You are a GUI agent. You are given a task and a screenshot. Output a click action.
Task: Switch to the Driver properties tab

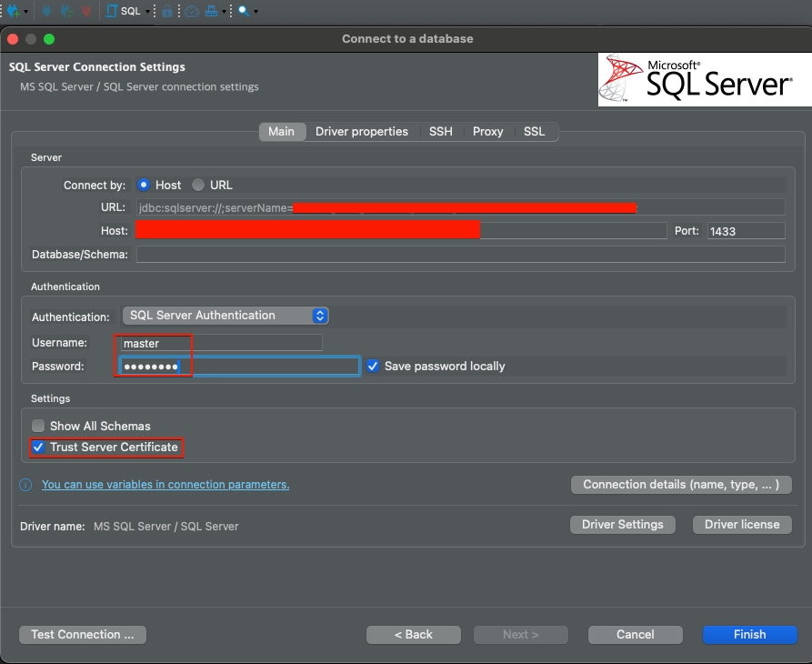[x=361, y=132]
